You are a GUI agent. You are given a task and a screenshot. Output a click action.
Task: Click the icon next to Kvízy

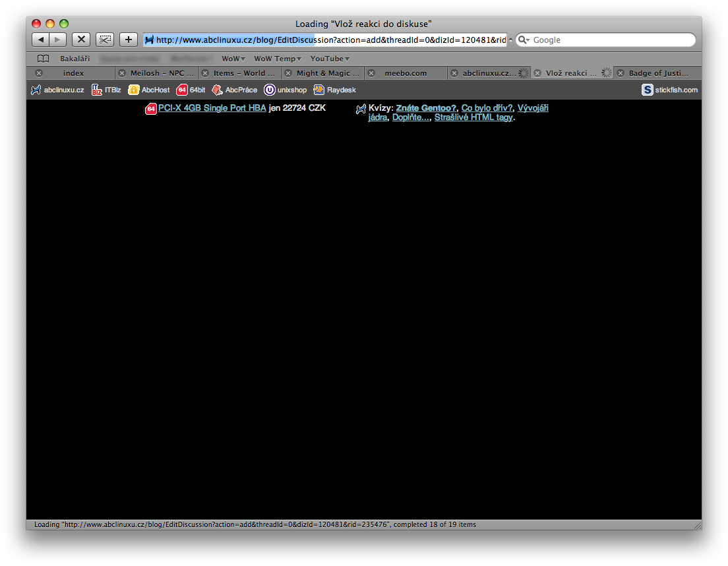click(x=361, y=109)
